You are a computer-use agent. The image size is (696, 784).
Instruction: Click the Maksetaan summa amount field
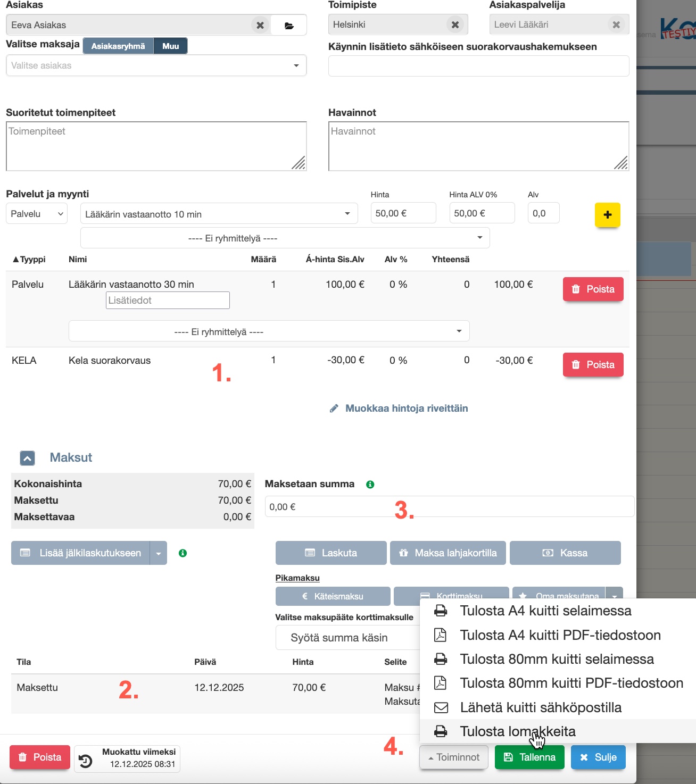pyautogui.click(x=449, y=507)
